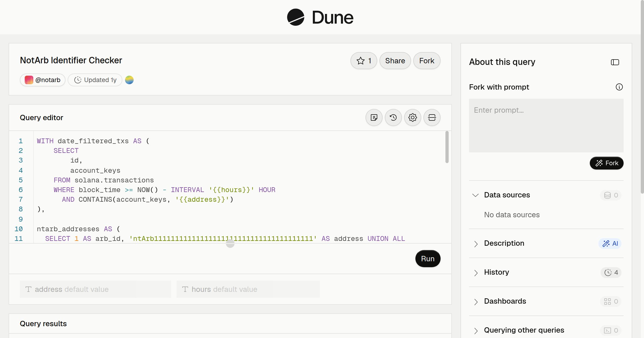The width and height of the screenshot is (644, 338).
Task: Click the 'No data sources' text
Action: [x=512, y=215]
